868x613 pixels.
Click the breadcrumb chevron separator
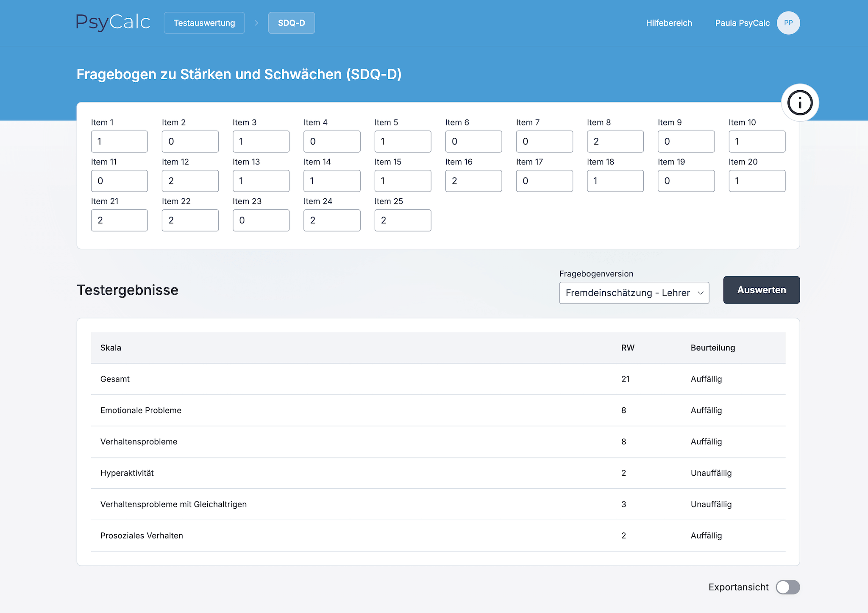click(x=256, y=23)
